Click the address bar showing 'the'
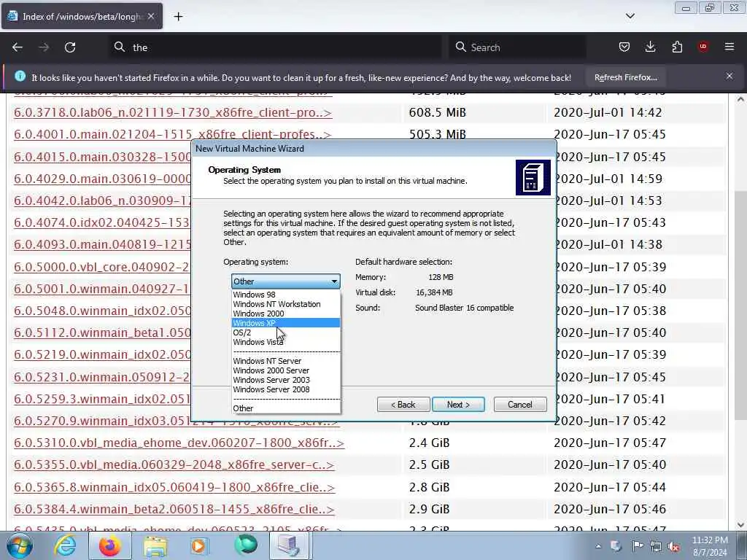 275,47
